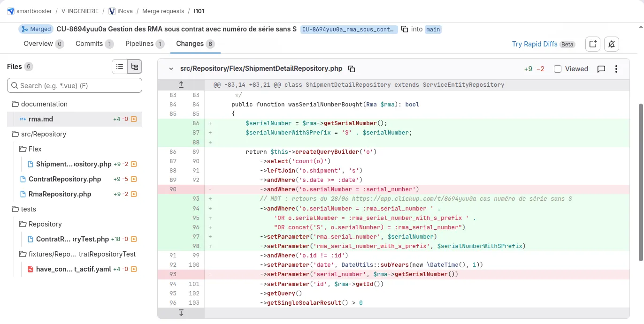Copy the source branch name icon

click(x=405, y=29)
